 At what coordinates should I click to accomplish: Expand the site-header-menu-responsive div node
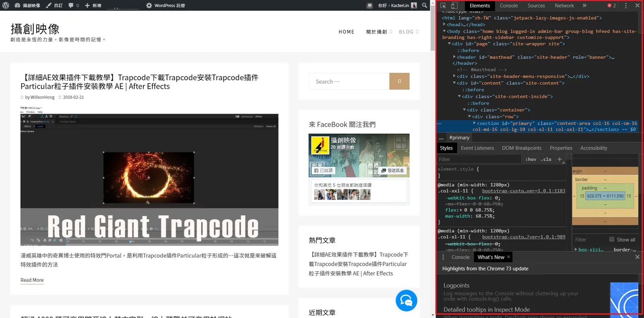[x=454, y=76]
